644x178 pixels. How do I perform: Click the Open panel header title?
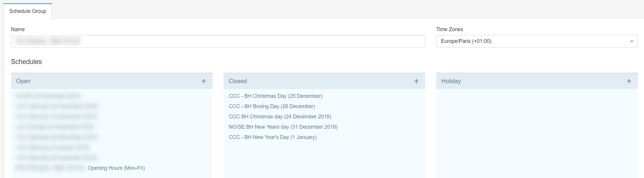23,81
